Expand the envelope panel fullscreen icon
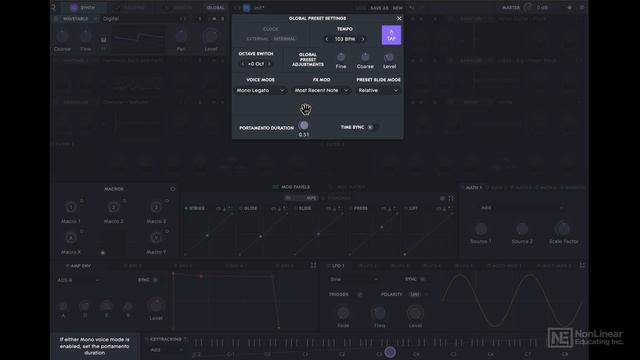The image size is (640, 360). tap(313, 265)
